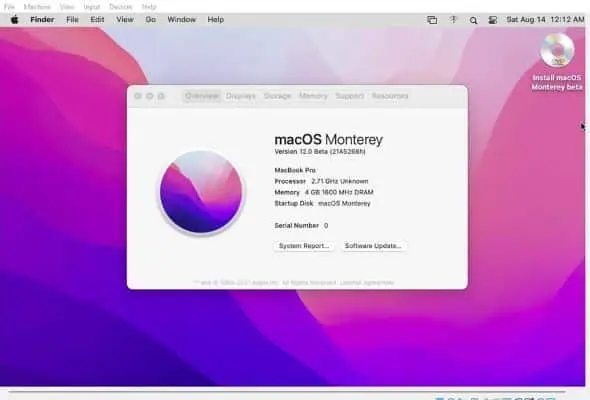
Task: Open the Window menu
Action: (x=181, y=20)
